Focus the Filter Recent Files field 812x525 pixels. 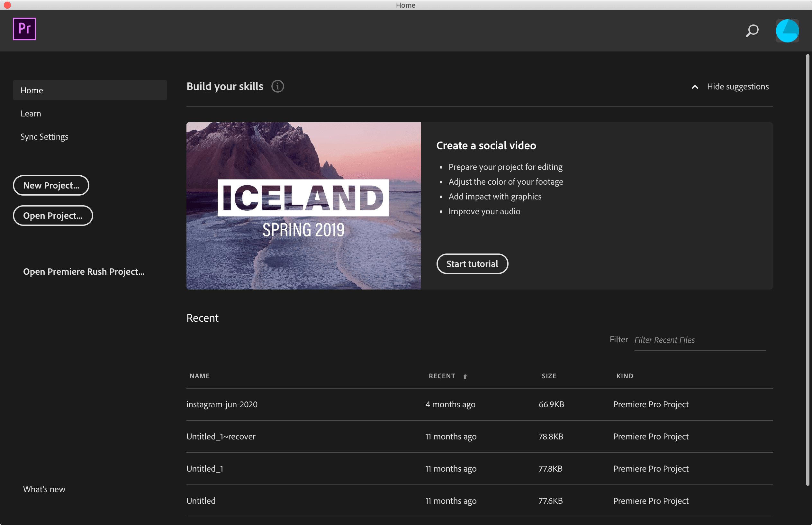[x=699, y=340]
